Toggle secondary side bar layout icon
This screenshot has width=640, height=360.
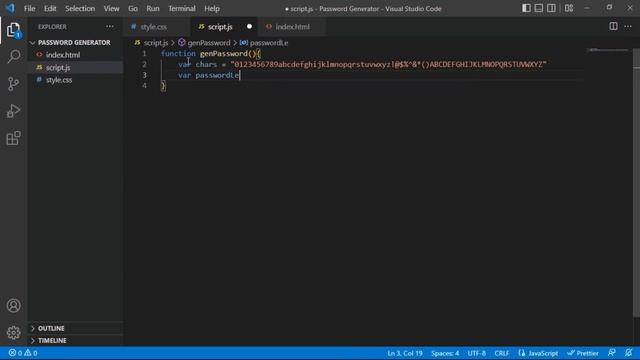551,8
